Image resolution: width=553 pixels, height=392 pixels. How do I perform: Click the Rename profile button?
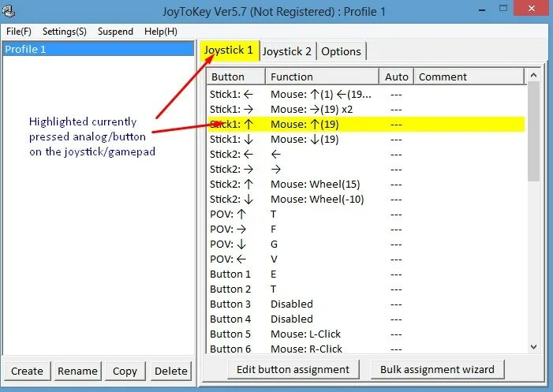tap(77, 371)
